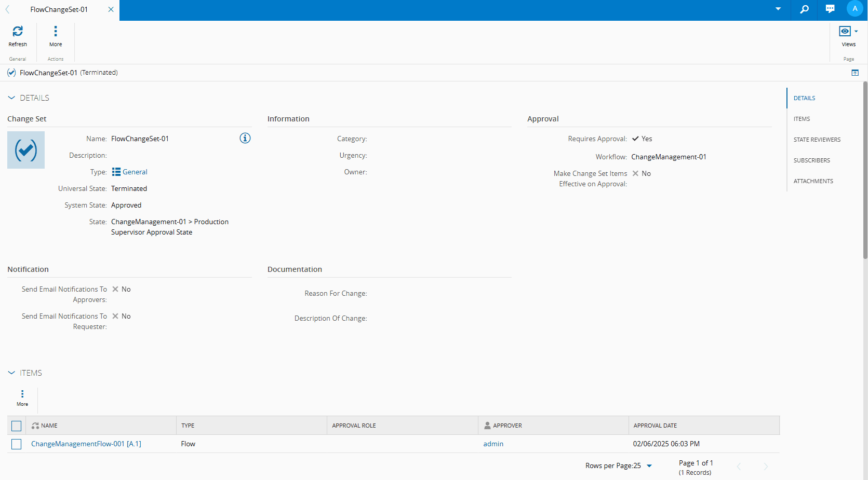Click the 'Production Supervisor Approval State' state value
Viewport: 868px width, 480px height.
pyautogui.click(x=170, y=227)
